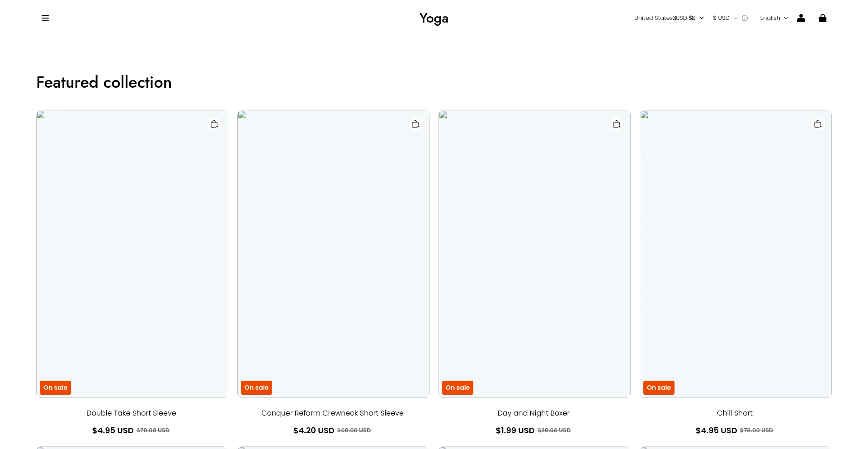
Task: Click On sale badge on Double Take
Action: click(55, 388)
